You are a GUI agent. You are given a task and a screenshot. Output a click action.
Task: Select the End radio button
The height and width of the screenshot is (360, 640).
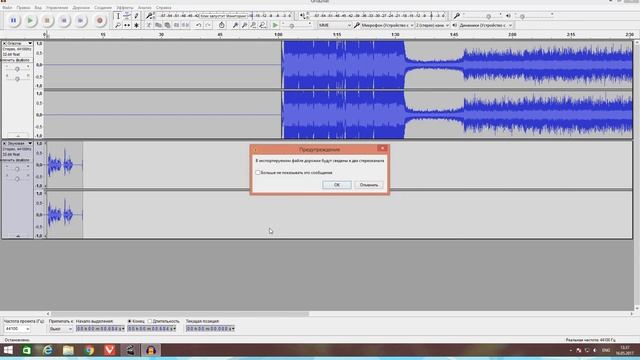[x=130, y=321]
